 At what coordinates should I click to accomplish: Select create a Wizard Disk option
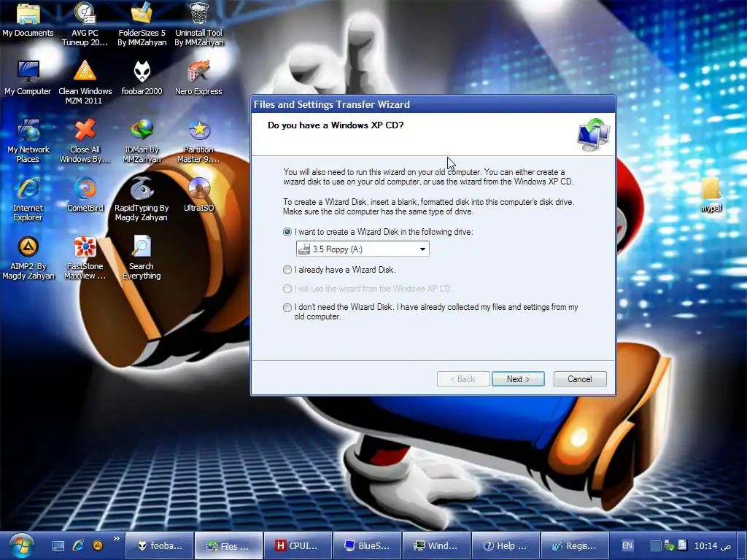(287, 232)
